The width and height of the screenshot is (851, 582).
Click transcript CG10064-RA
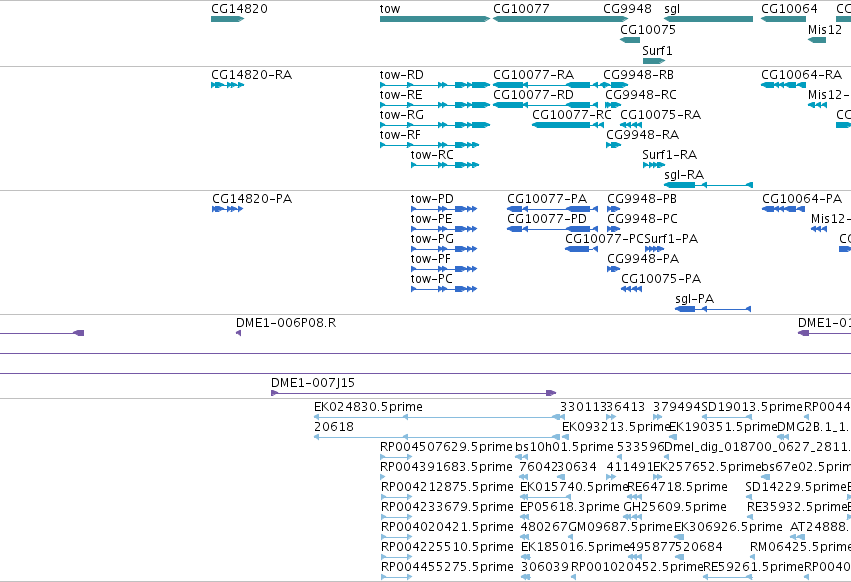783,85
